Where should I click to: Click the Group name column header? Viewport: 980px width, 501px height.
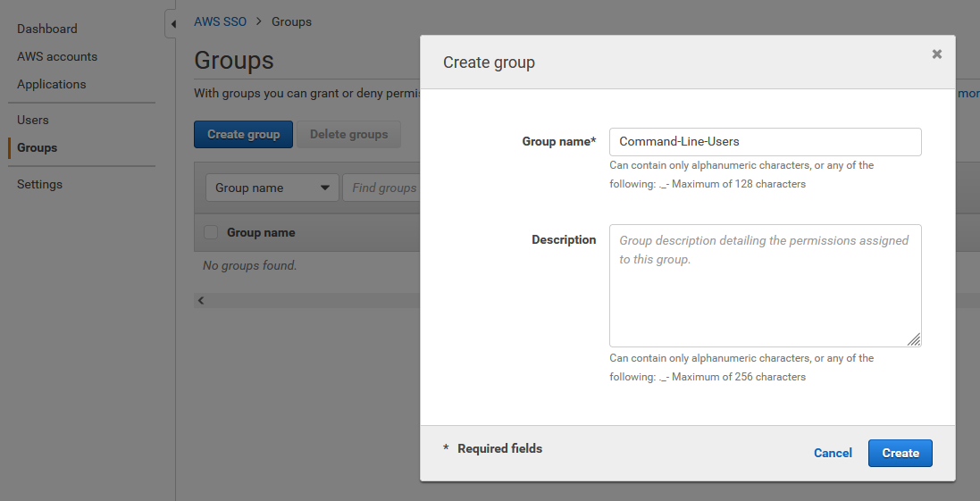click(261, 232)
